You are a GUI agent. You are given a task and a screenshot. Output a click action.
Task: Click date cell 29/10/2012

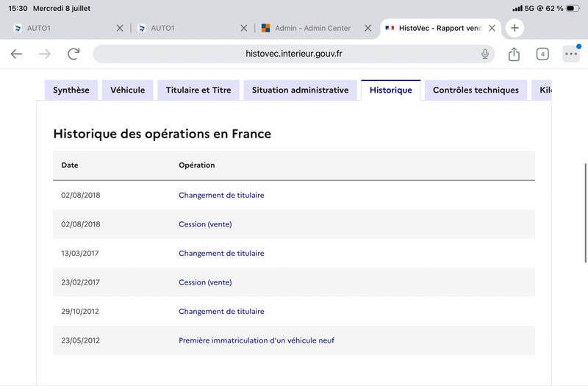tap(80, 311)
